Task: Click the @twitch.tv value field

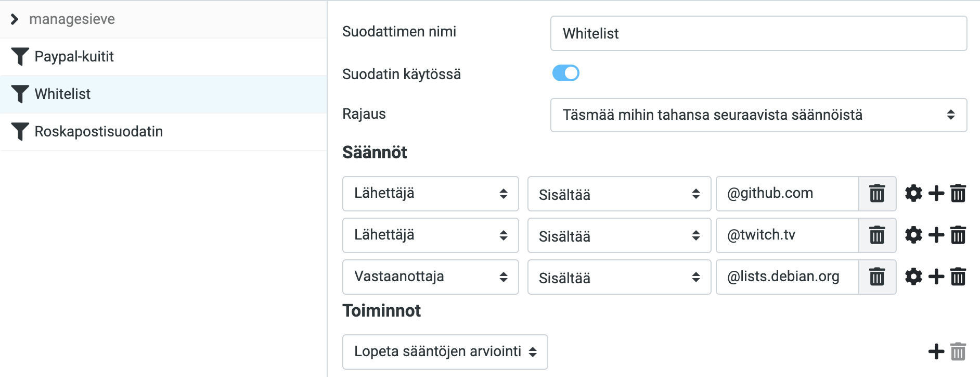Action: coord(787,235)
